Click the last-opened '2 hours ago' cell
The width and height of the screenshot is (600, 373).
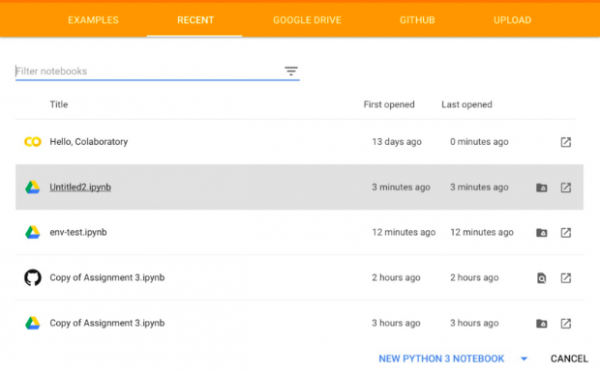pos(474,277)
